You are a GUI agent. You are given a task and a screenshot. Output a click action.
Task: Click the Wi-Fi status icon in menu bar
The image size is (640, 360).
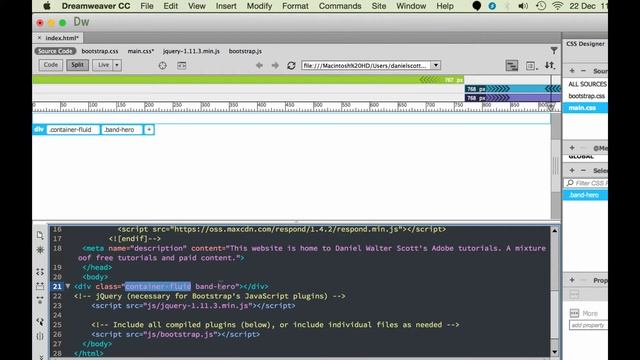(x=557, y=6)
